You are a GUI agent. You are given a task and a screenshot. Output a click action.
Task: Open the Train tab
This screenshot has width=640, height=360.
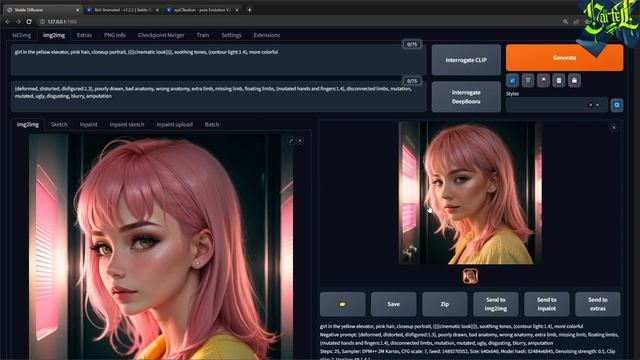pos(203,35)
